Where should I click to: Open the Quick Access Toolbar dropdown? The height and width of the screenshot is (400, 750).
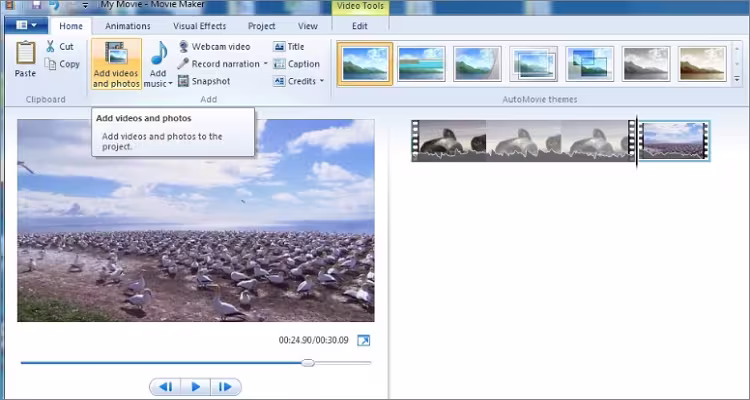point(85,6)
